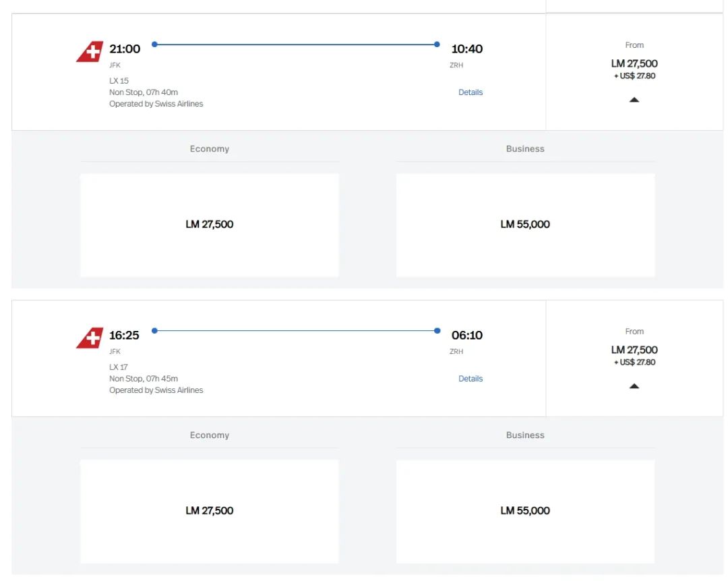Open Details for flight LX 15
The image size is (728, 581).
(470, 92)
